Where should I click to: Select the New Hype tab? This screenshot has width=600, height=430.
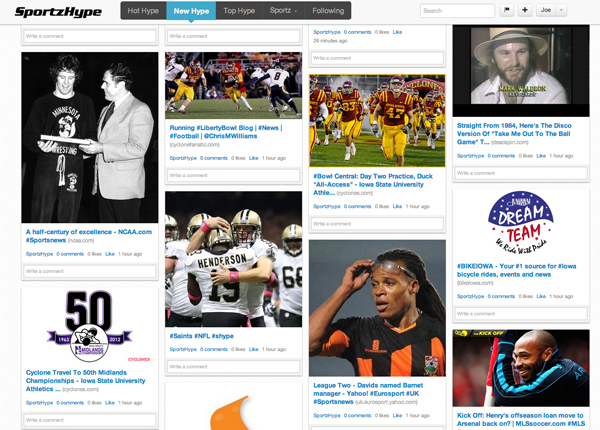[190, 11]
